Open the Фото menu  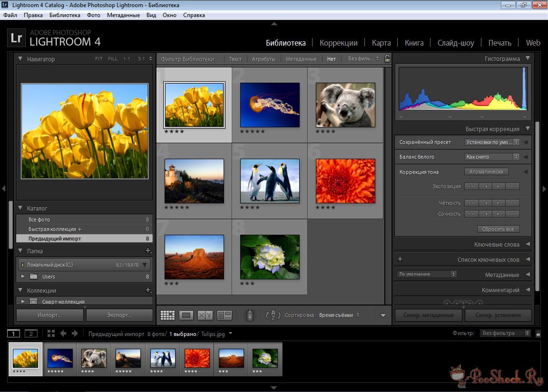tap(94, 15)
